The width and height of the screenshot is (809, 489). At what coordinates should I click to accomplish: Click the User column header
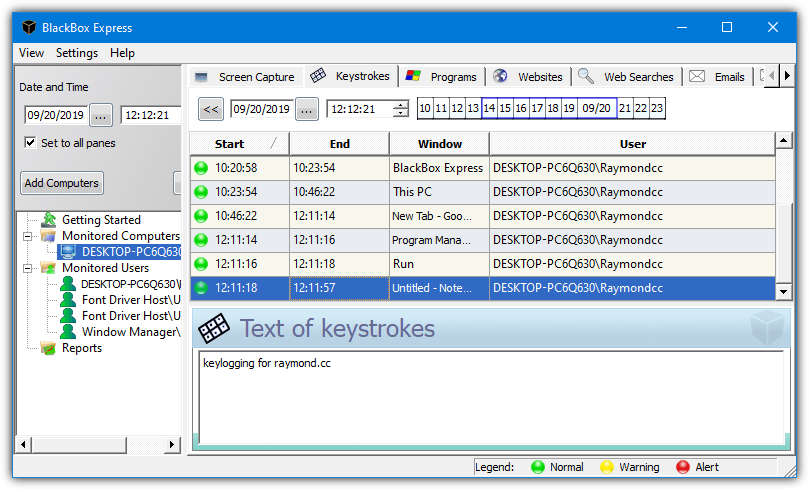coord(633,144)
